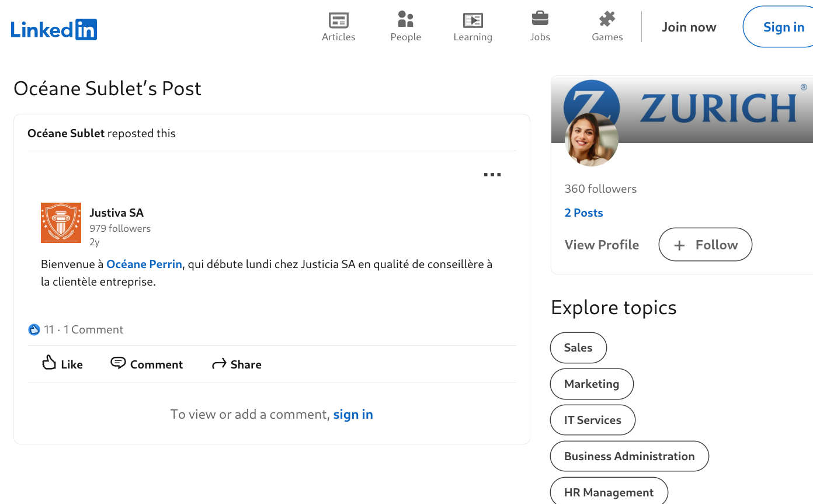Open View Profile link
Viewport: 813px width, 504px height.
[602, 245]
